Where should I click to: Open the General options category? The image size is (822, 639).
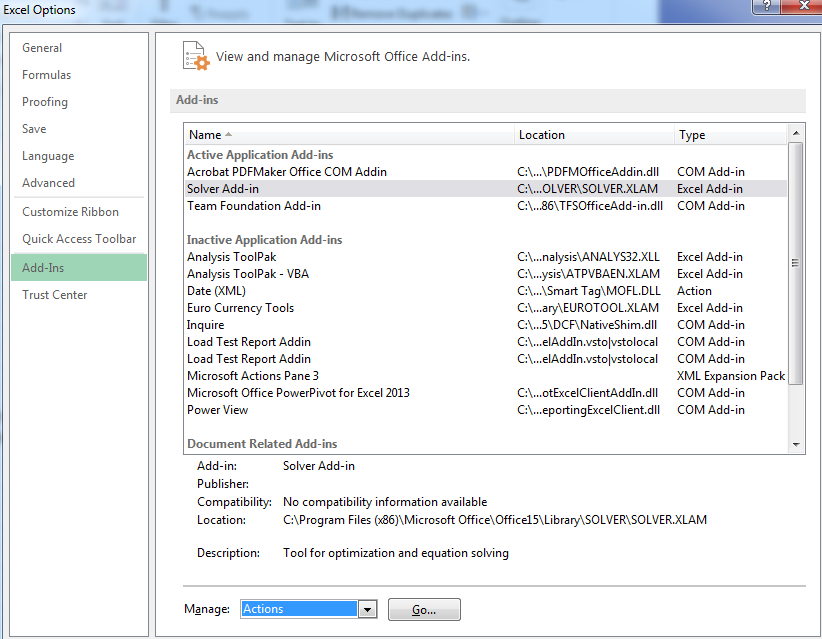point(42,48)
